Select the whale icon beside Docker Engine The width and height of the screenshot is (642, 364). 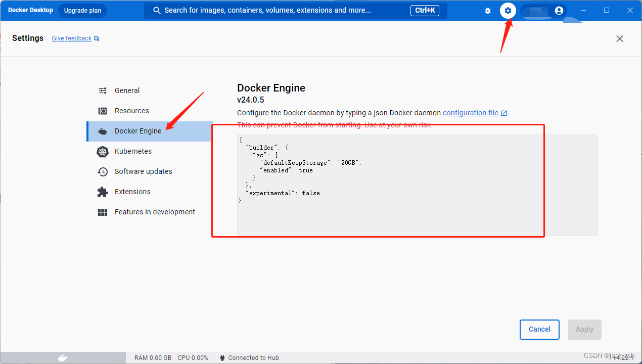[102, 131]
